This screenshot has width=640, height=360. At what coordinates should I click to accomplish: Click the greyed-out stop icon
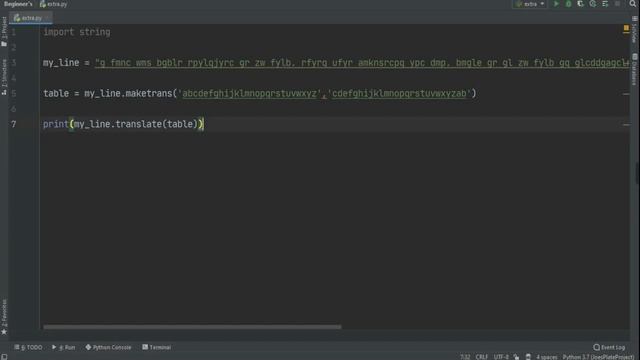coord(617,4)
